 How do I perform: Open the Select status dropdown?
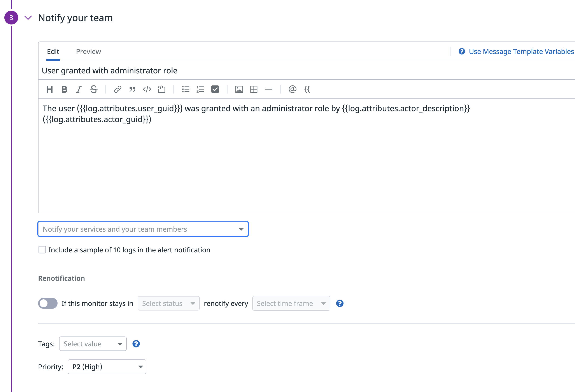pyautogui.click(x=168, y=303)
